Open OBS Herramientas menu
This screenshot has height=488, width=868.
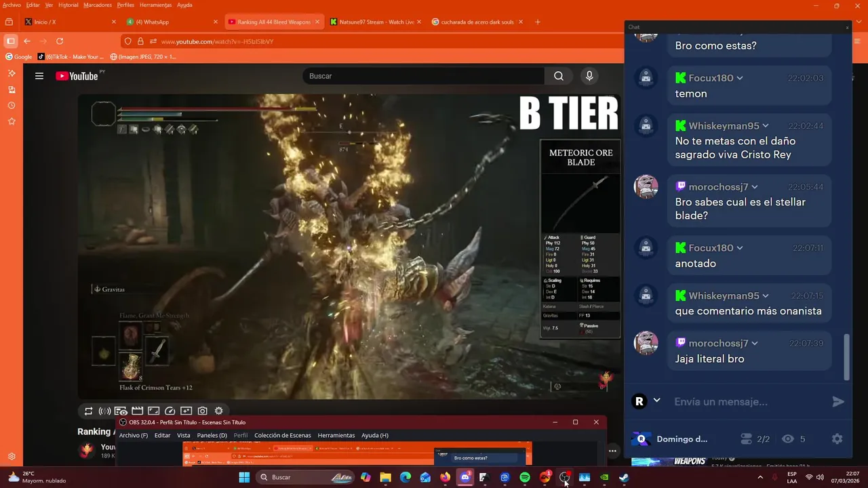(x=336, y=435)
